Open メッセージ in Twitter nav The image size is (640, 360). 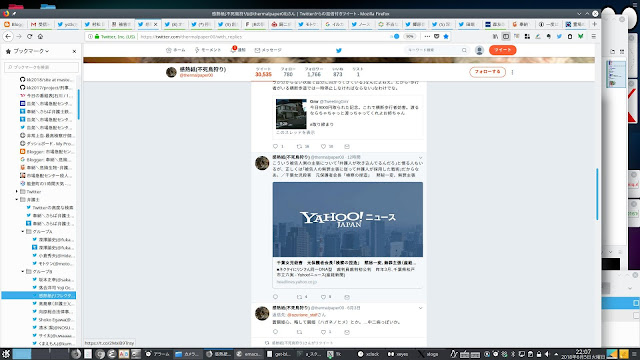(x=268, y=50)
